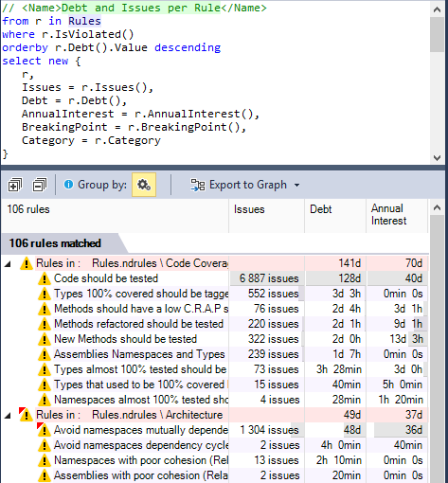This screenshot has width=448, height=483.
Task: Click warning icon of New Methods should be tested
Action: pos(45,339)
